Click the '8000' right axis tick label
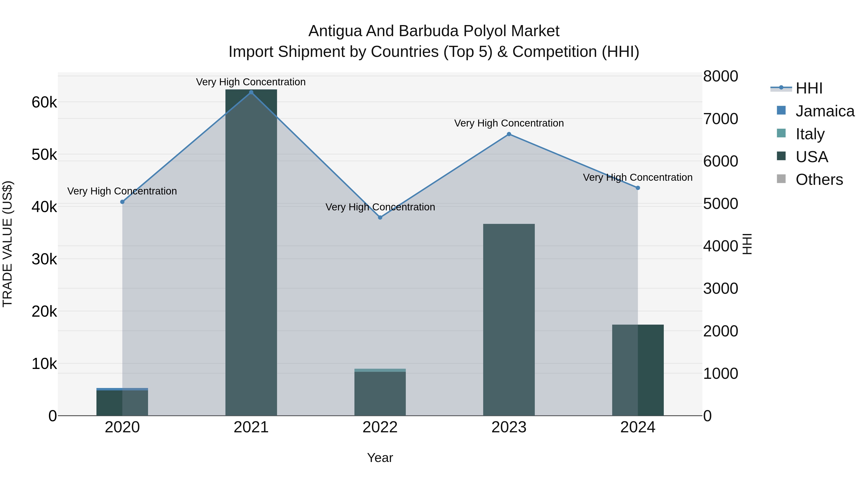 click(721, 76)
